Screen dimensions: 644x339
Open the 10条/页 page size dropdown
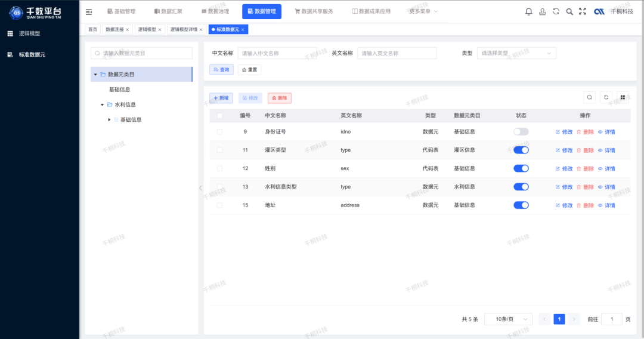pyautogui.click(x=508, y=319)
